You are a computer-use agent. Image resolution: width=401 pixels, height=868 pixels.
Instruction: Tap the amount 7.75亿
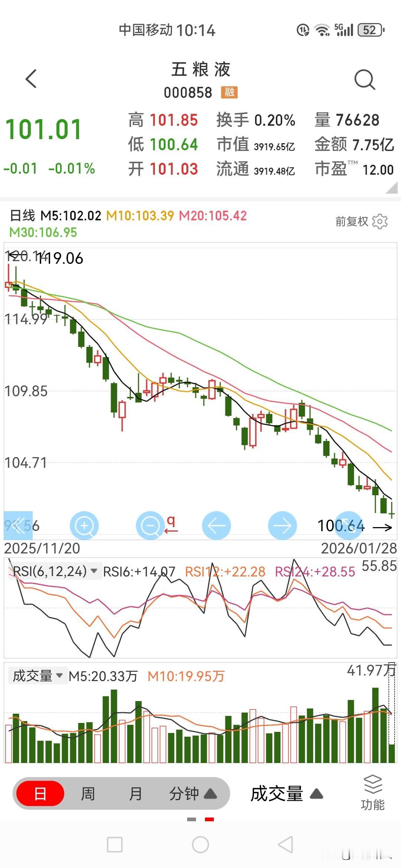373,144
